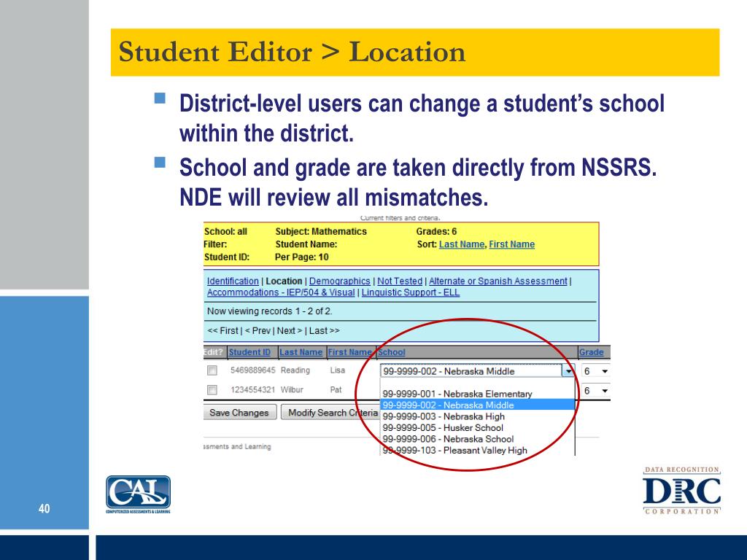747x560 pixels.
Task: Choose 99-9999-103 - Pleasant Valley High option
Action: click(x=455, y=450)
